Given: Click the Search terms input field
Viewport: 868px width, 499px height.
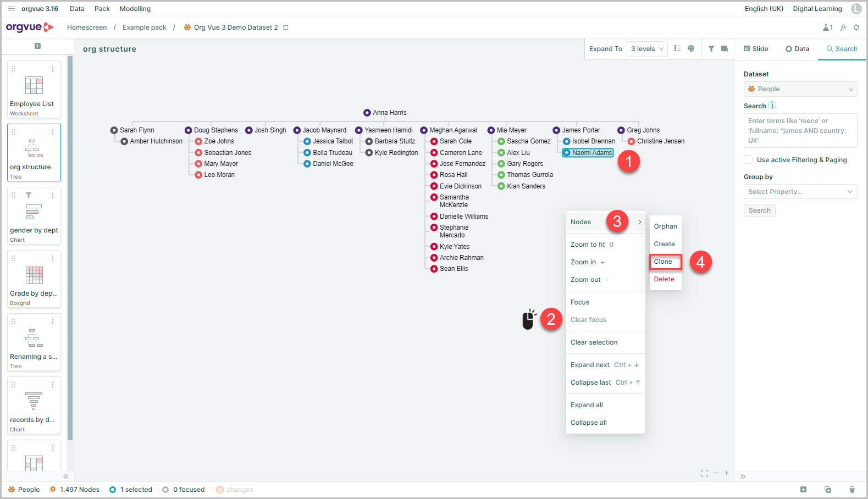Looking at the screenshot, I should click(800, 130).
